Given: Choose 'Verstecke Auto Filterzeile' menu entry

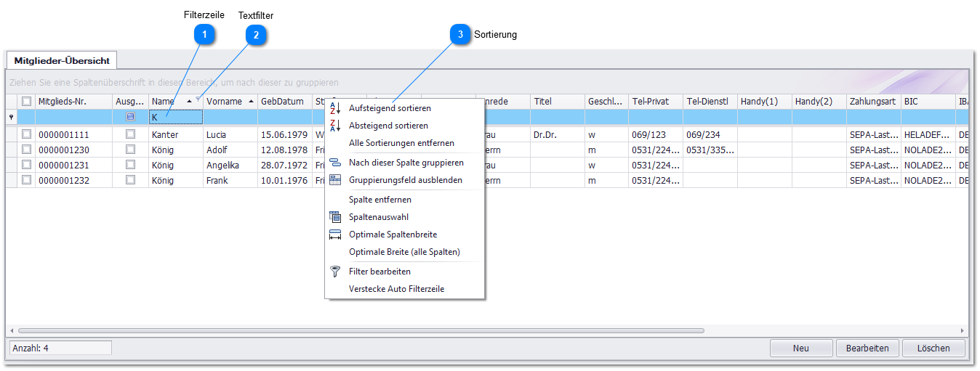Looking at the screenshot, I should [396, 289].
